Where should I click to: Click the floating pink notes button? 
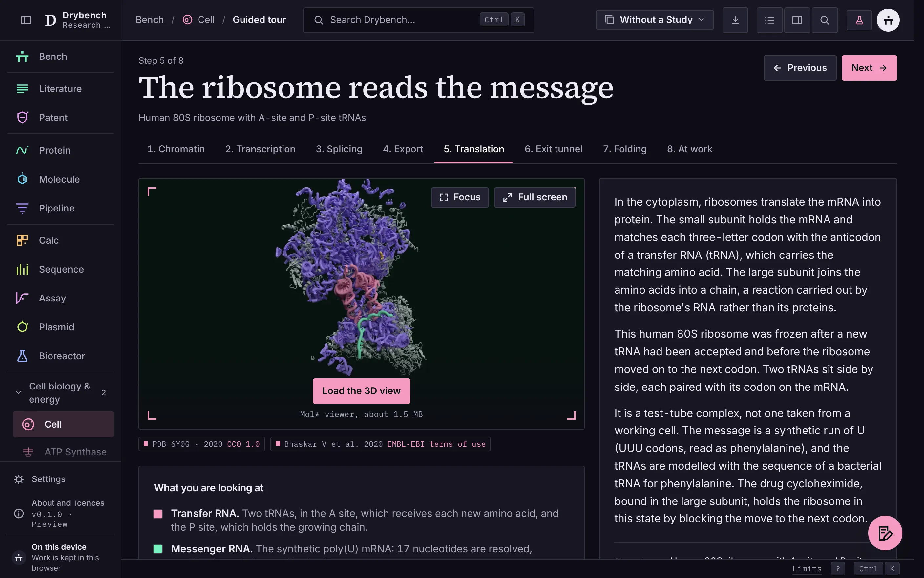click(885, 533)
